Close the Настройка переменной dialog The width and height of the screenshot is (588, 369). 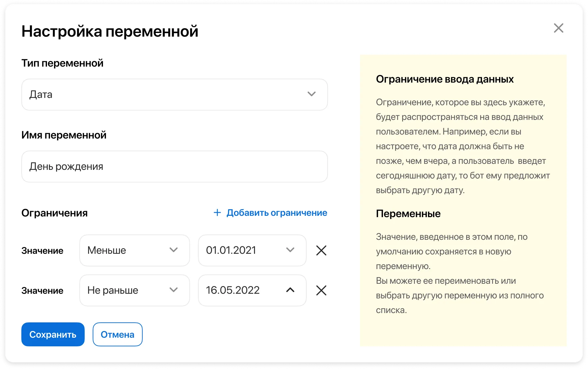558,28
